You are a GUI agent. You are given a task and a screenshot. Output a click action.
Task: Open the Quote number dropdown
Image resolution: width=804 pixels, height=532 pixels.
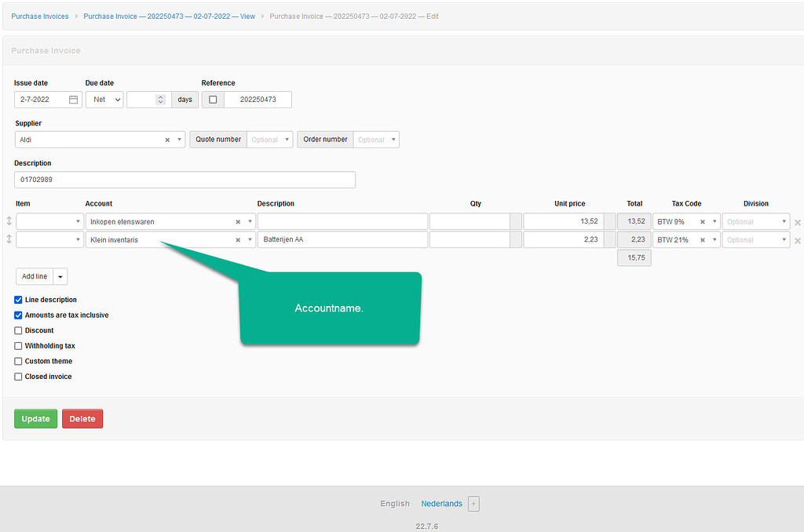270,140
